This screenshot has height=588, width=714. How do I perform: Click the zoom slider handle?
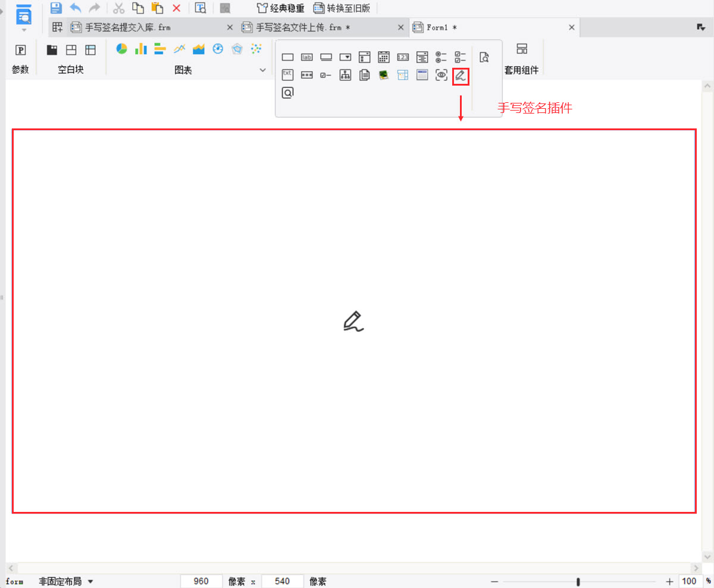(x=578, y=581)
